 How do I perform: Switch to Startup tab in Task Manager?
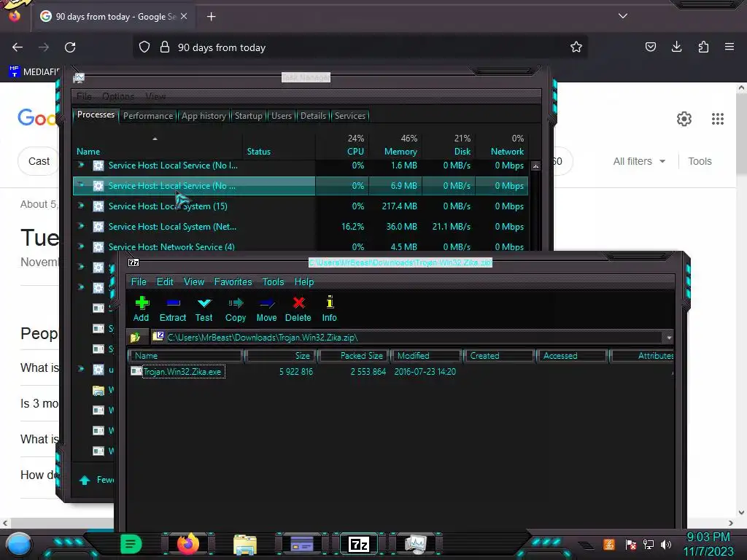tap(248, 116)
